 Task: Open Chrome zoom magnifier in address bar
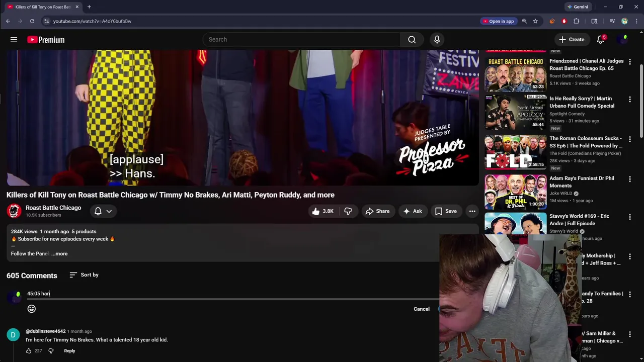[524, 21]
